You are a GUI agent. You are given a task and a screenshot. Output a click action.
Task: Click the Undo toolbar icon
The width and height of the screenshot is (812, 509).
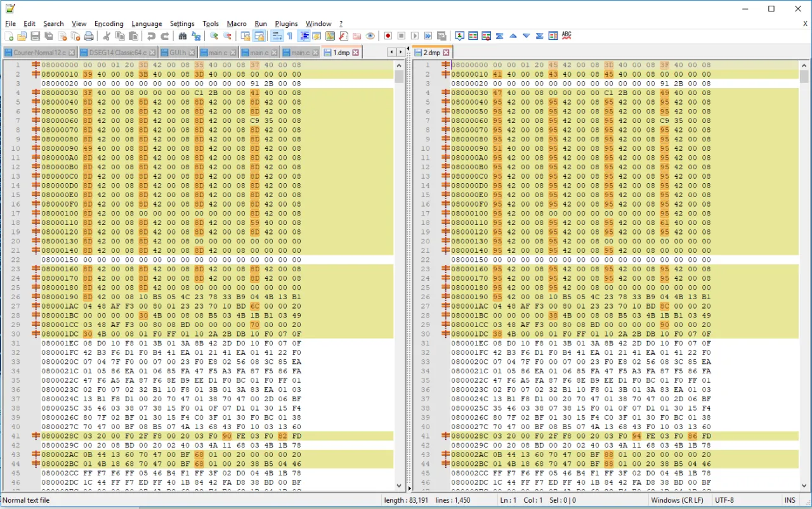point(151,36)
